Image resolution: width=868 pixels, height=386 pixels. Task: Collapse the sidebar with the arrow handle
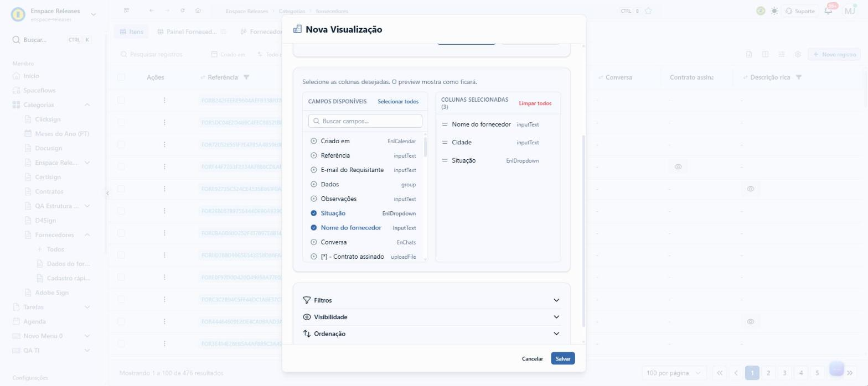click(x=107, y=193)
